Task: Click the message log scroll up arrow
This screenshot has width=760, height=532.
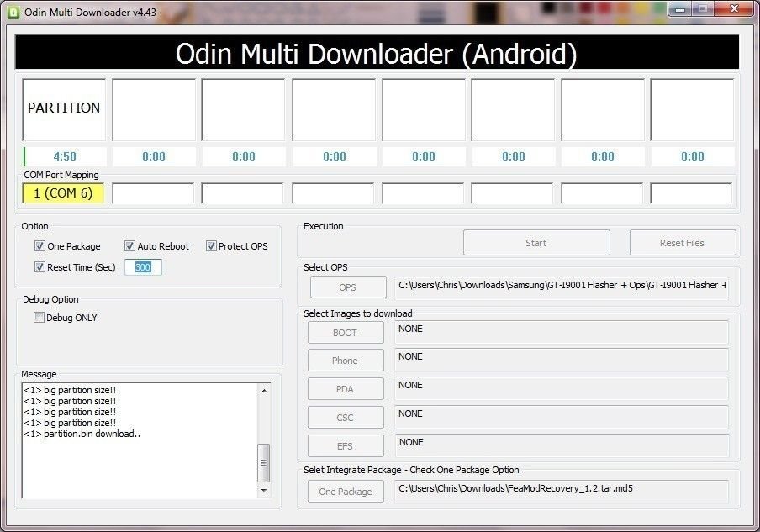Action: (264, 391)
